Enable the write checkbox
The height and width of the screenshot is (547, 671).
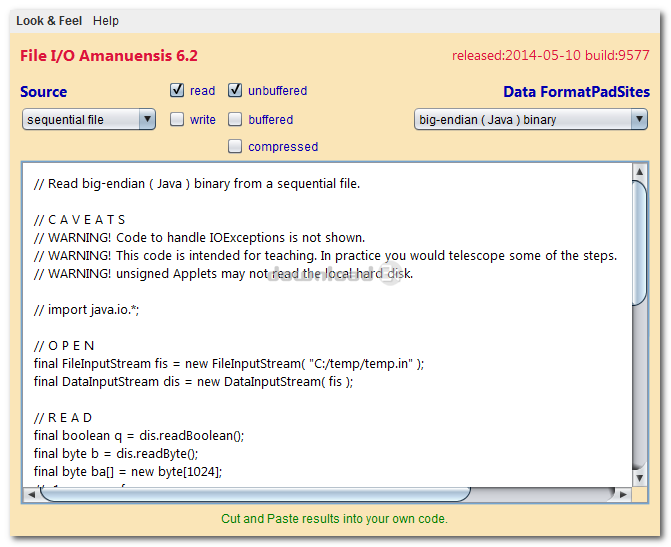(x=177, y=119)
